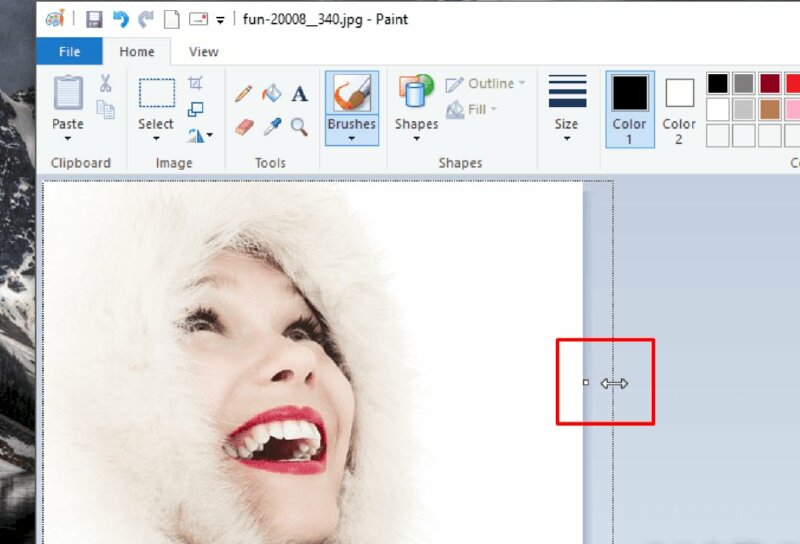Select the Fill with color bucket tool
Screen dimensions: 800x544
pos(271,94)
